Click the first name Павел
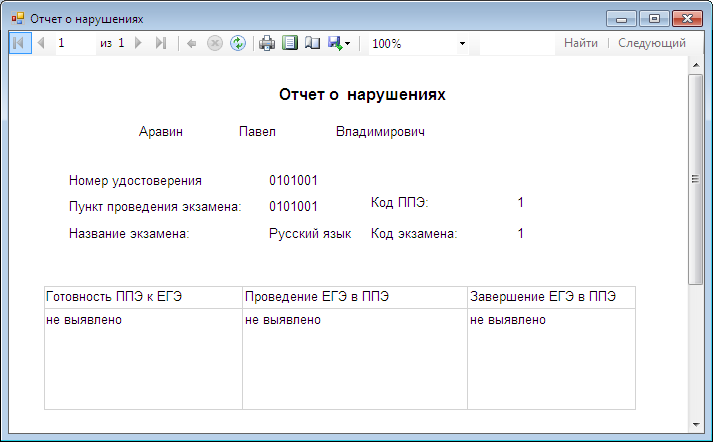 tap(257, 132)
